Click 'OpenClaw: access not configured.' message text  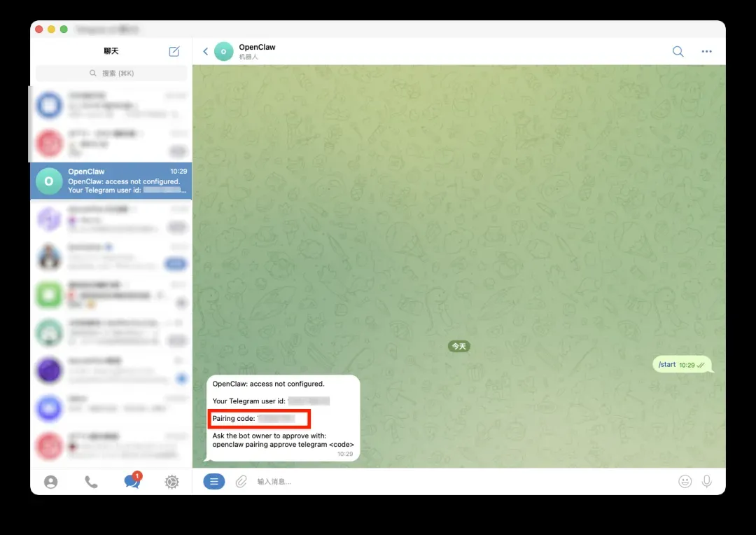[x=269, y=384]
